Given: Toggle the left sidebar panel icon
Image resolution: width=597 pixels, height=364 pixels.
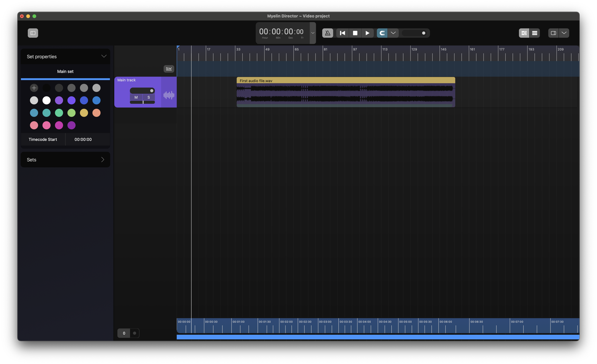Looking at the screenshot, I should coord(33,33).
